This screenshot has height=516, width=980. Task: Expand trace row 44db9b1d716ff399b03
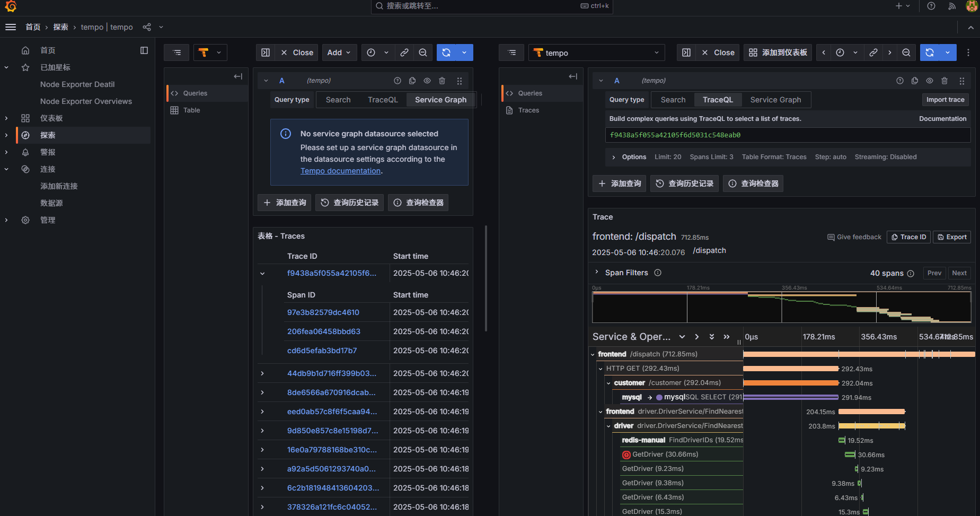pyautogui.click(x=262, y=373)
